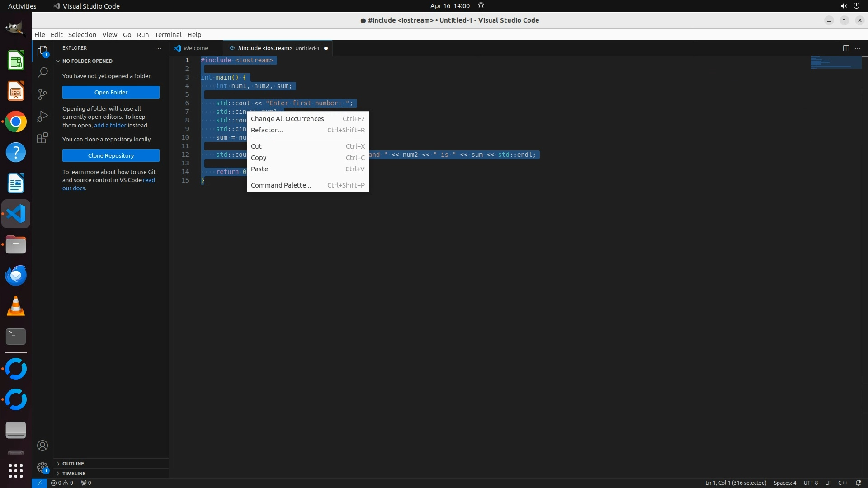Switch to the Welcome tab
The image size is (868, 488).
[195, 48]
